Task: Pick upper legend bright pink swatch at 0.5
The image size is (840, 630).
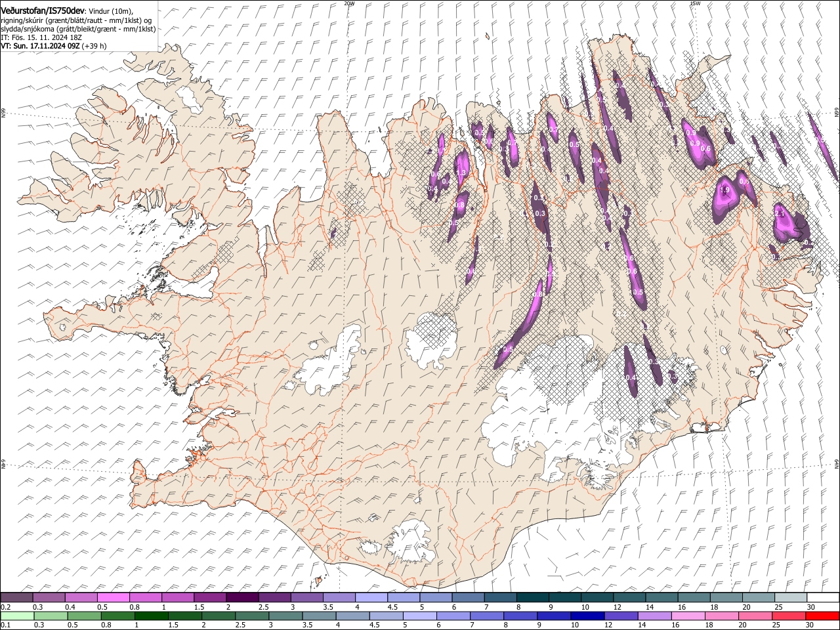Action: [x=114, y=598]
